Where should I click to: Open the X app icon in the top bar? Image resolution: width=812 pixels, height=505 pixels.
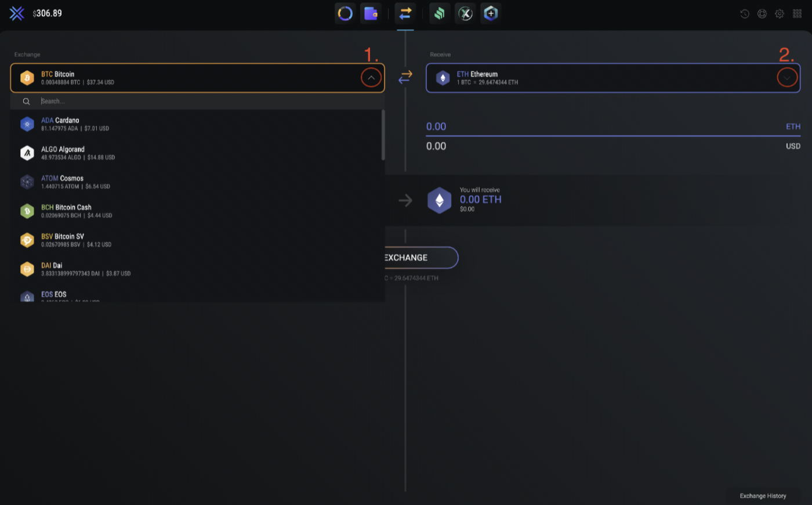pyautogui.click(x=465, y=13)
